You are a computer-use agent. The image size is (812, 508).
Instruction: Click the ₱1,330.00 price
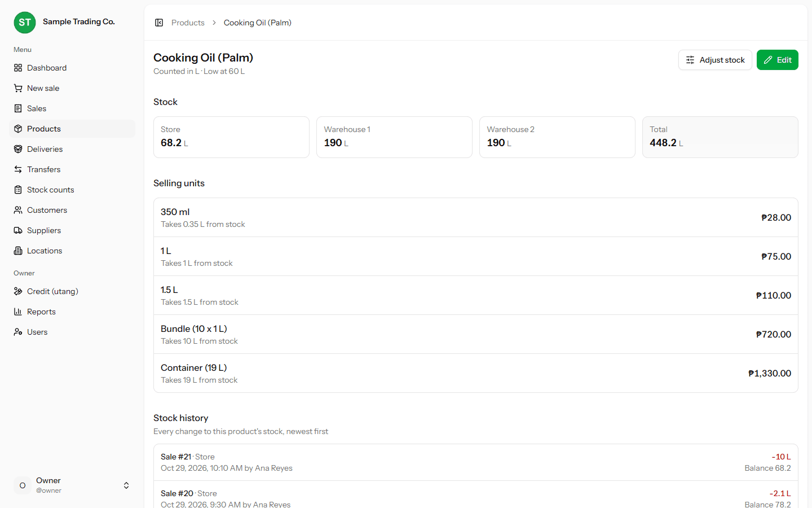point(770,373)
